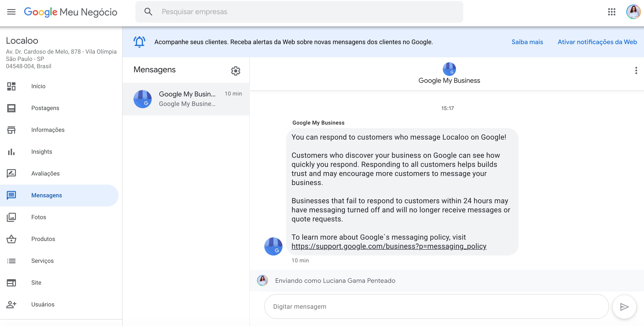This screenshot has height=326, width=644.
Task: Open the messaging policy support link
Action: (389, 246)
